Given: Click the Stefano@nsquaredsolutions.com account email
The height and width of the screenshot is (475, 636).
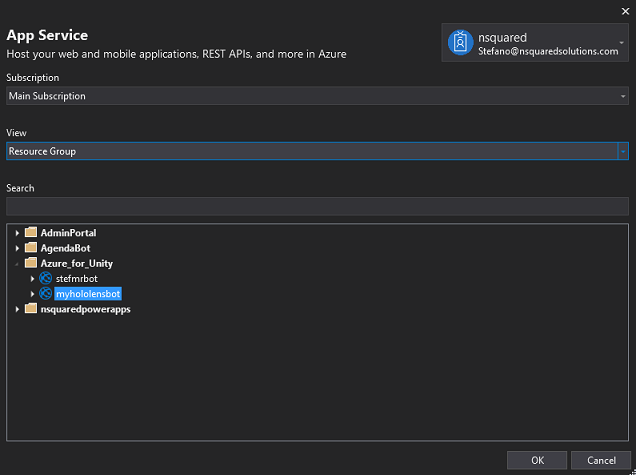Looking at the screenshot, I should [548, 52].
